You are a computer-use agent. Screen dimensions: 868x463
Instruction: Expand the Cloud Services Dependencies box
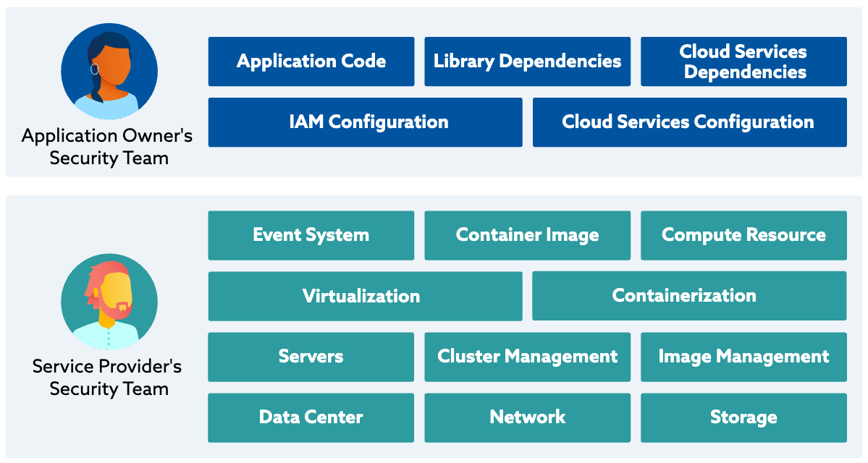pyautogui.click(x=743, y=61)
